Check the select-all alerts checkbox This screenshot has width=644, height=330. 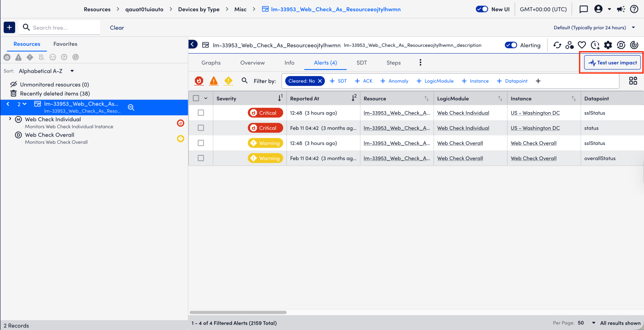tap(196, 98)
